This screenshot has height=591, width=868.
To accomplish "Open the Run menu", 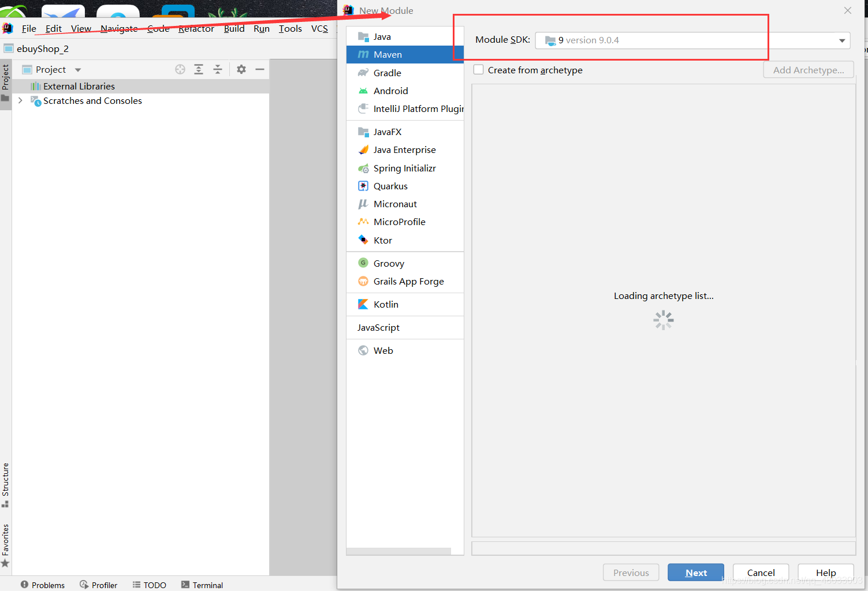I will [262, 28].
